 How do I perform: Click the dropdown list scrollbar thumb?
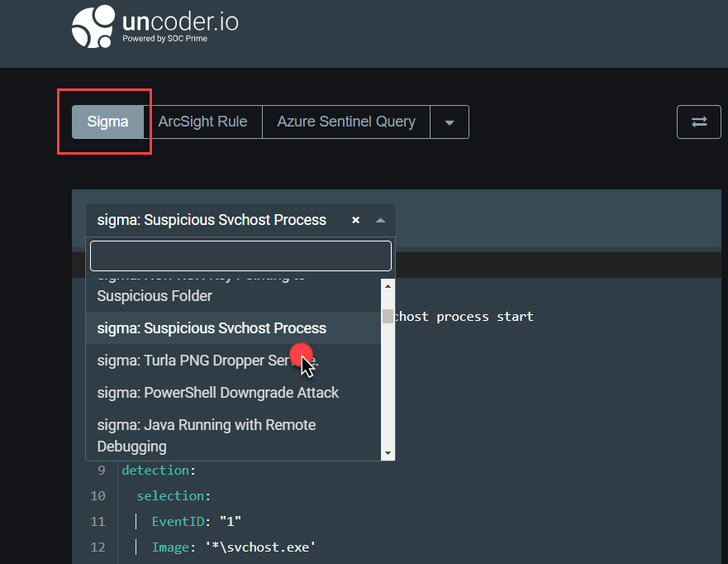pyautogui.click(x=388, y=316)
